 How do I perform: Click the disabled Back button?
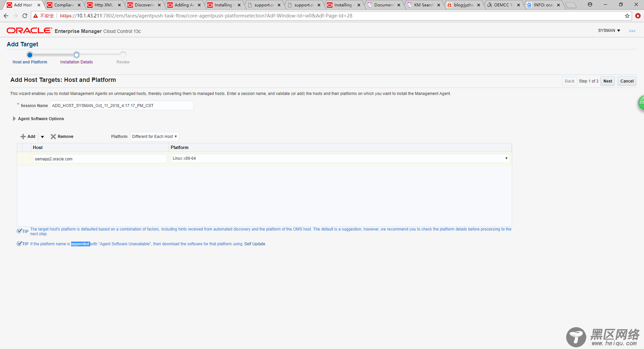click(x=570, y=81)
